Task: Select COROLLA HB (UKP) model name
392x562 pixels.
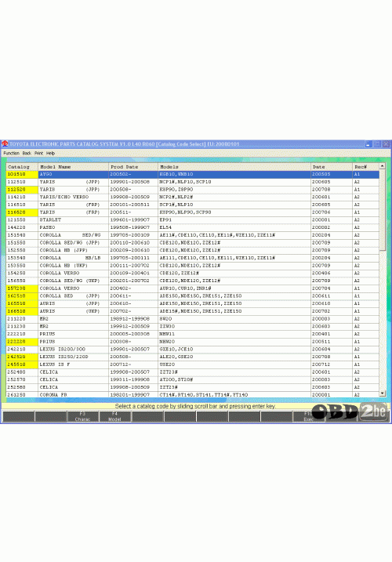Action: tap(73, 266)
